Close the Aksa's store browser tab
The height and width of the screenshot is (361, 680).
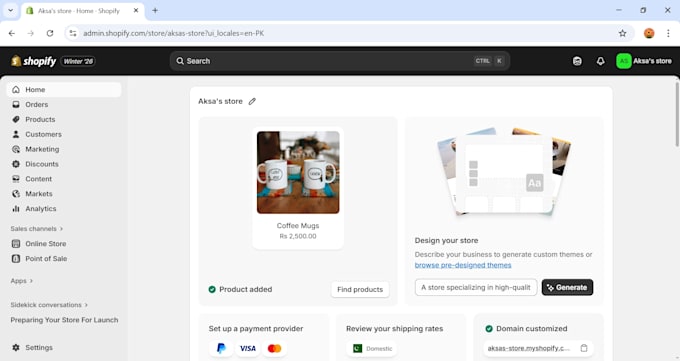pyautogui.click(x=136, y=10)
